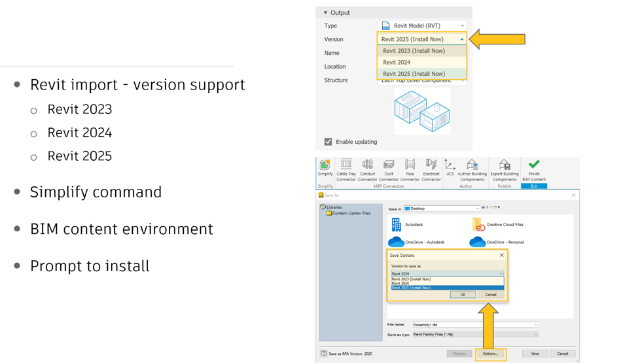This screenshot has width=638, height=364.
Task: Pick the Pipe Connector tool
Action: coord(410,165)
